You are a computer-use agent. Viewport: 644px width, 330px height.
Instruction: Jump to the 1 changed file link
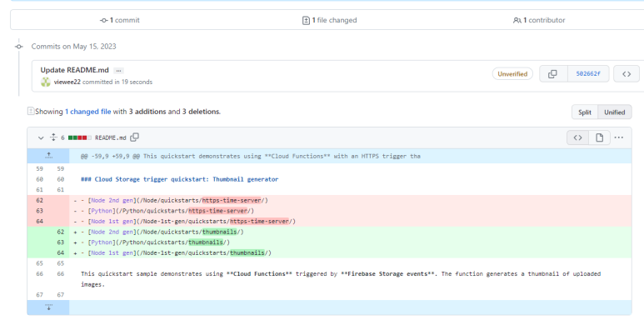pyautogui.click(x=87, y=112)
